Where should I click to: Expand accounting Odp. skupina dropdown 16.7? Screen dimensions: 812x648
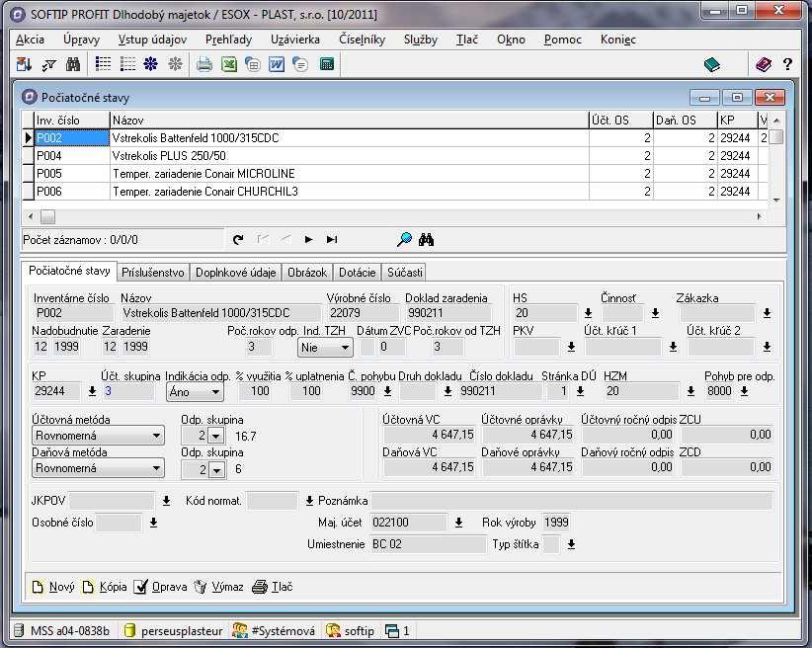coord(216,437)
